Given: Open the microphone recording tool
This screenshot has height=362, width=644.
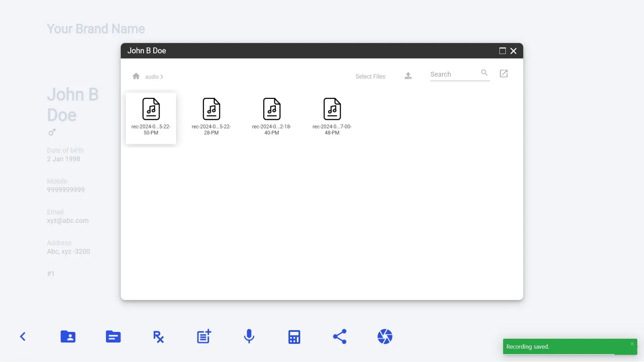Looking at the screenshot, I should 249,336.
